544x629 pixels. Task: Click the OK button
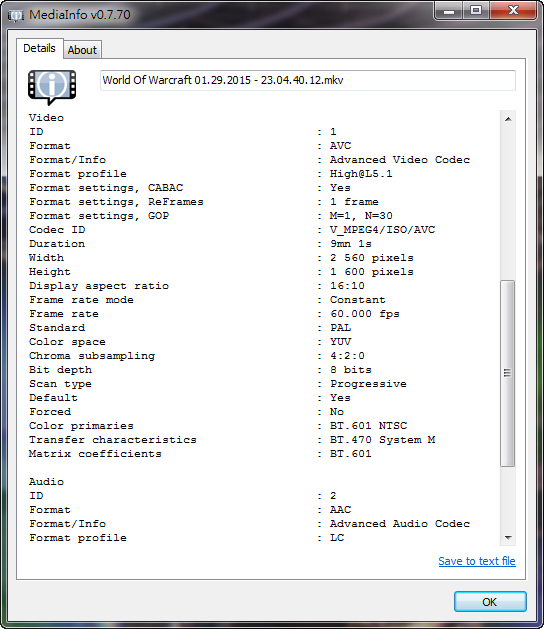(x=490, y=602)
